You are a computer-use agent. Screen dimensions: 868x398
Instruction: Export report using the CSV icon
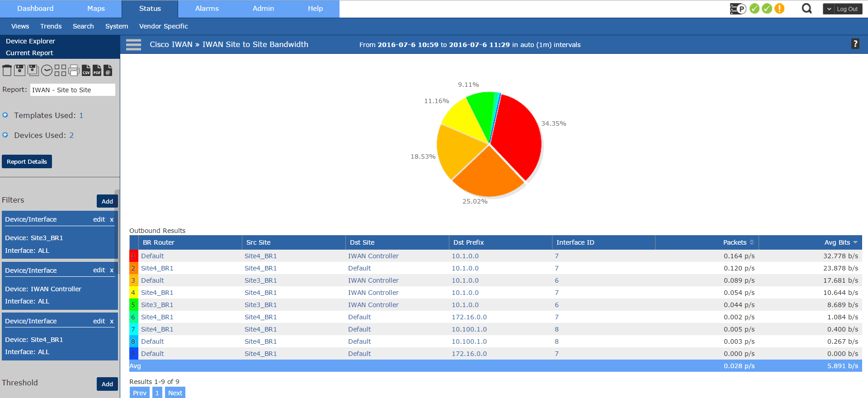86,70
